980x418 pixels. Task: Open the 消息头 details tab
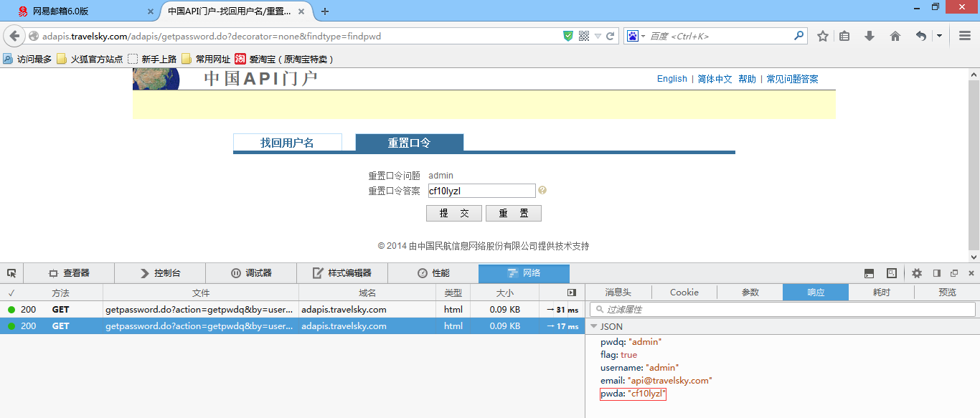(x=618, y=293)
